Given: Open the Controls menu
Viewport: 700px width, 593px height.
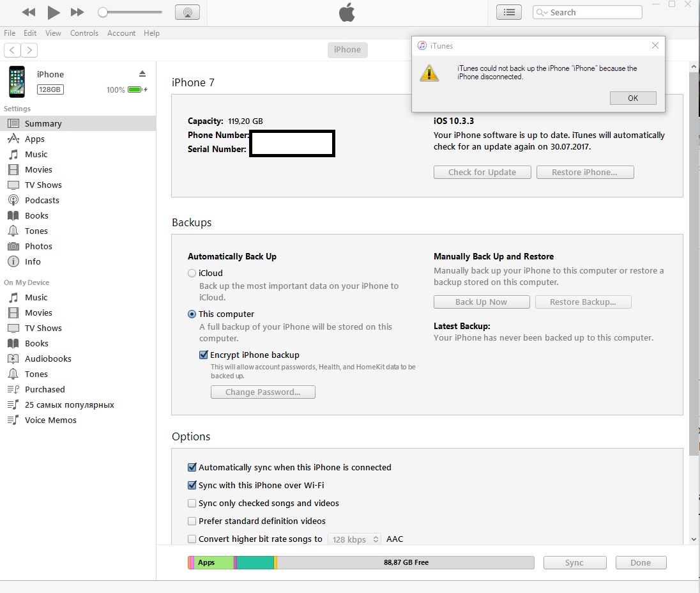Looking at the screenshot, I should 84,33.
